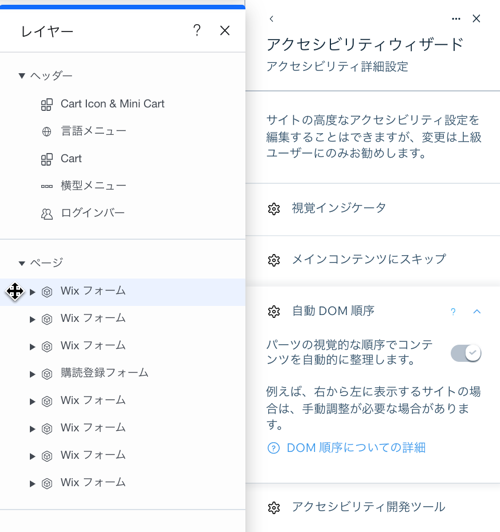Click the back arrow in accessibility wizard

click(271, 19)
